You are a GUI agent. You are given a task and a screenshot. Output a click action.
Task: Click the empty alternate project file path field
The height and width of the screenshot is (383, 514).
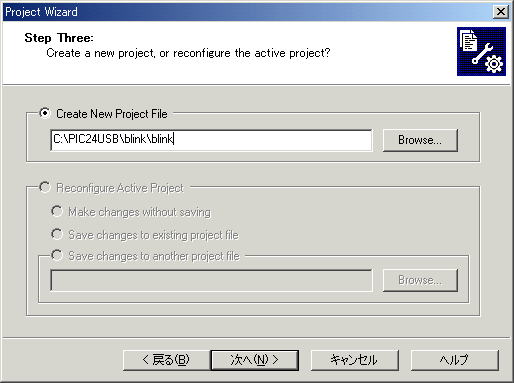click(211, 280)
